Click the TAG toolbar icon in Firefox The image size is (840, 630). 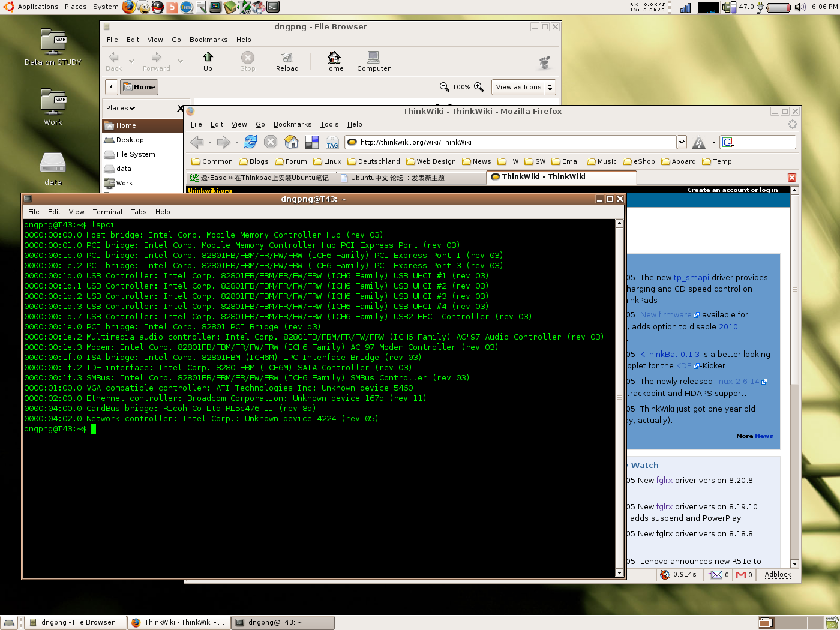coord(332,142)
